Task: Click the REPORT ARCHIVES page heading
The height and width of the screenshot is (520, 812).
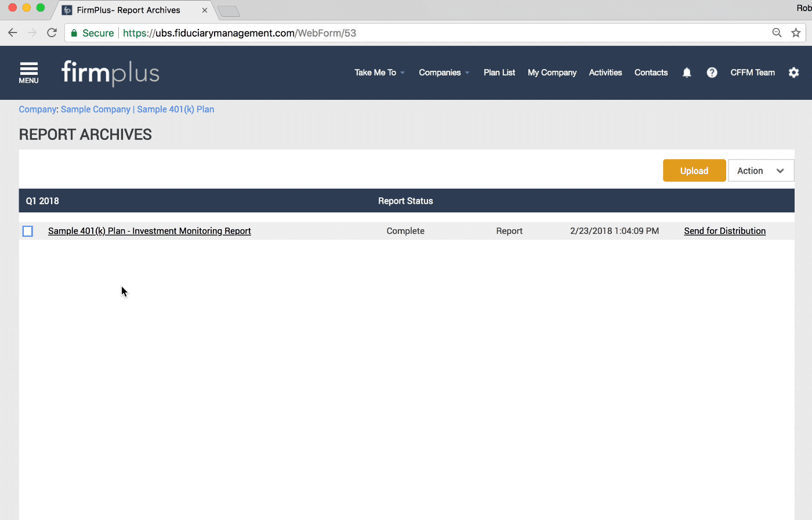Action: [x=85, y=135]
